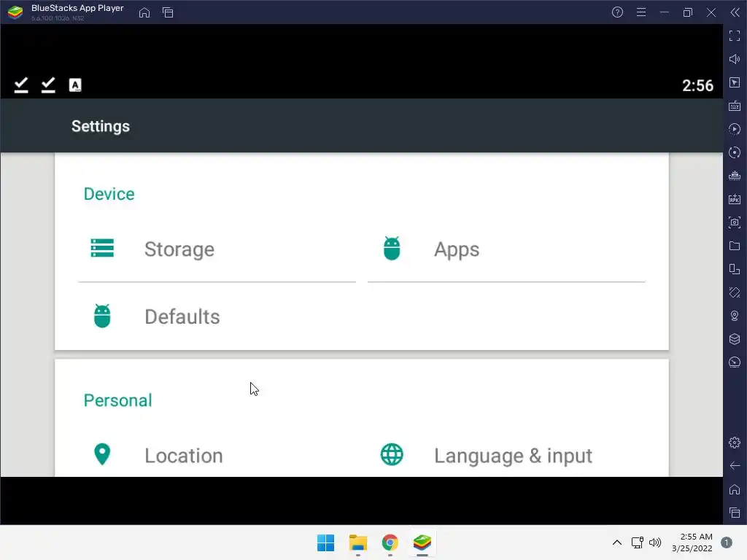Click the Install APK icon
Viewport: 747px width, 560px height.
pos(735,199)
